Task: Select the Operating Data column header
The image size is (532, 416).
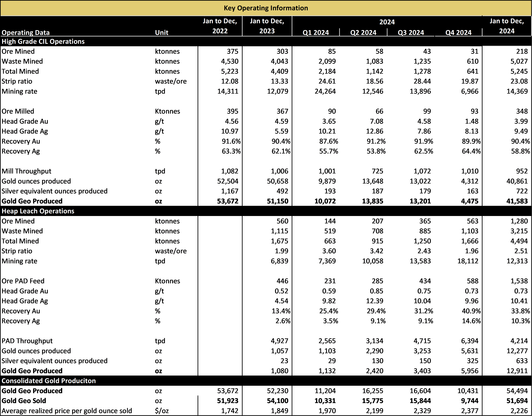Action: [x=26, y=32]
